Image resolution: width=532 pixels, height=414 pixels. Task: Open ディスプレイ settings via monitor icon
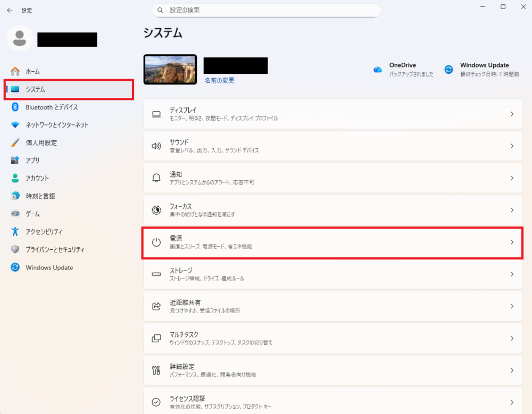(156, 114)
